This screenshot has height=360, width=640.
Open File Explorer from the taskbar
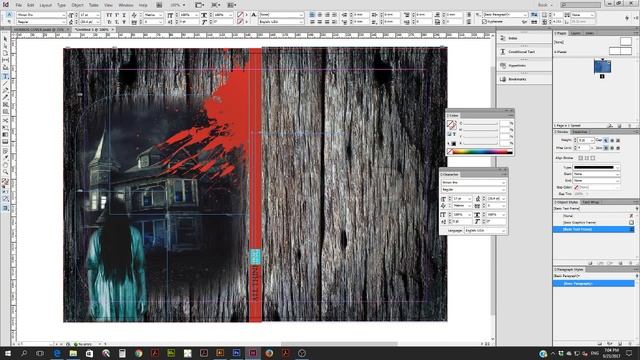pos(73,353)
